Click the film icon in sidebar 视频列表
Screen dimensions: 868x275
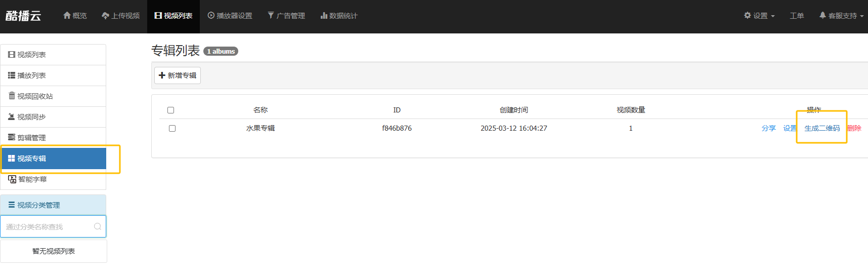pos(12,55)
